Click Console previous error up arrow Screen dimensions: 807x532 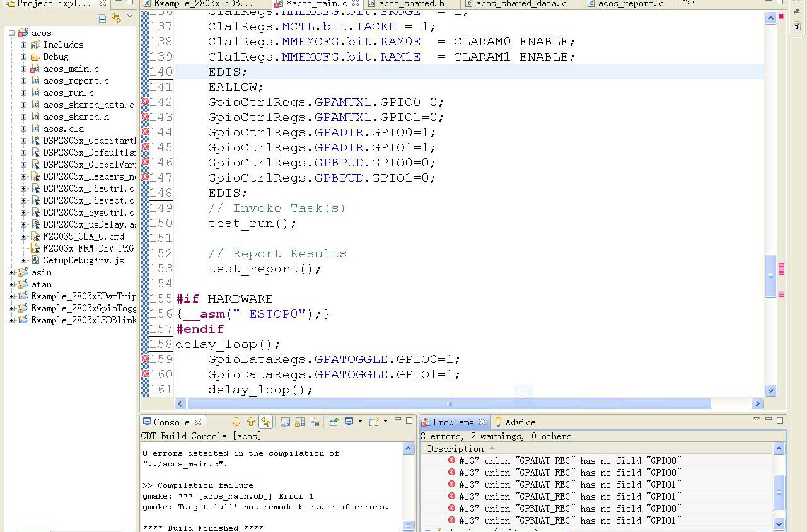pos(251,422)
